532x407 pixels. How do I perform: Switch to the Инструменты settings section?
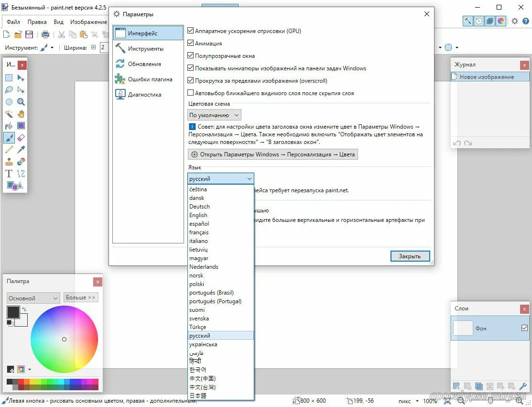(x=148, y=48)
